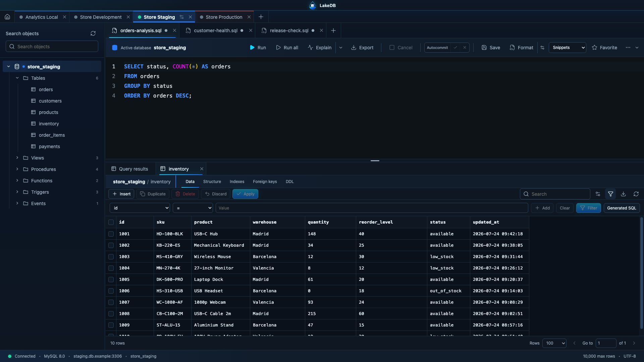Open Explain for the query

[x=320, y=48]
